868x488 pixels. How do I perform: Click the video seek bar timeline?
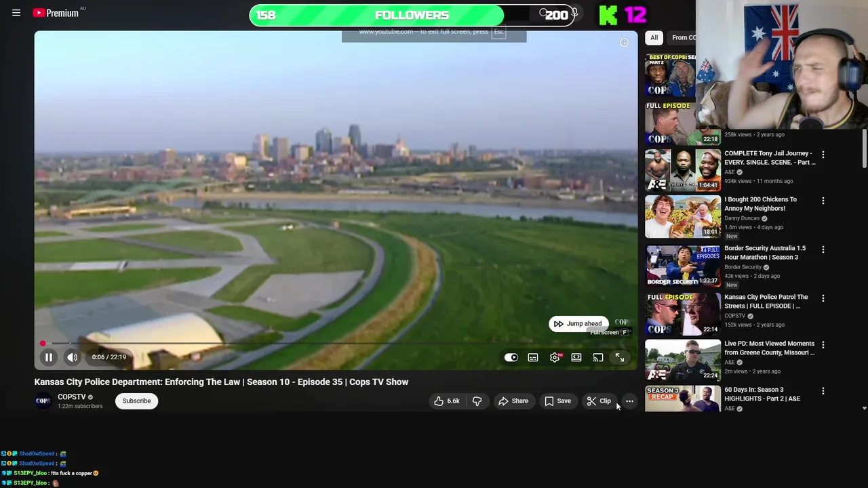pos(336,344)
